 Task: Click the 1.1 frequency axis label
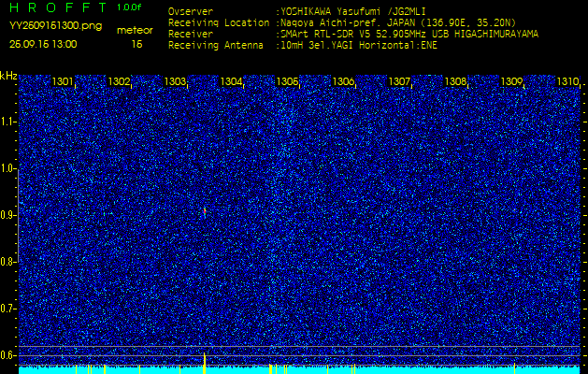pyautogui.click(x=7, y=122)
